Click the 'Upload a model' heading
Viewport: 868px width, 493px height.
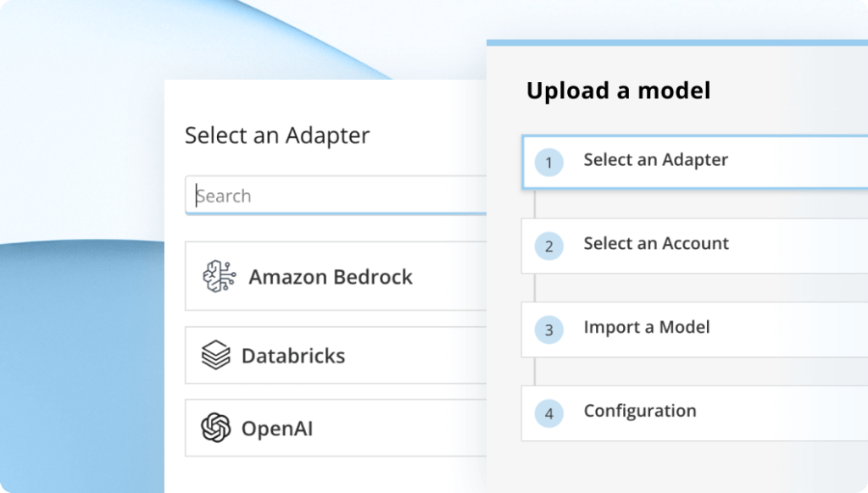[x=618, y=91]
